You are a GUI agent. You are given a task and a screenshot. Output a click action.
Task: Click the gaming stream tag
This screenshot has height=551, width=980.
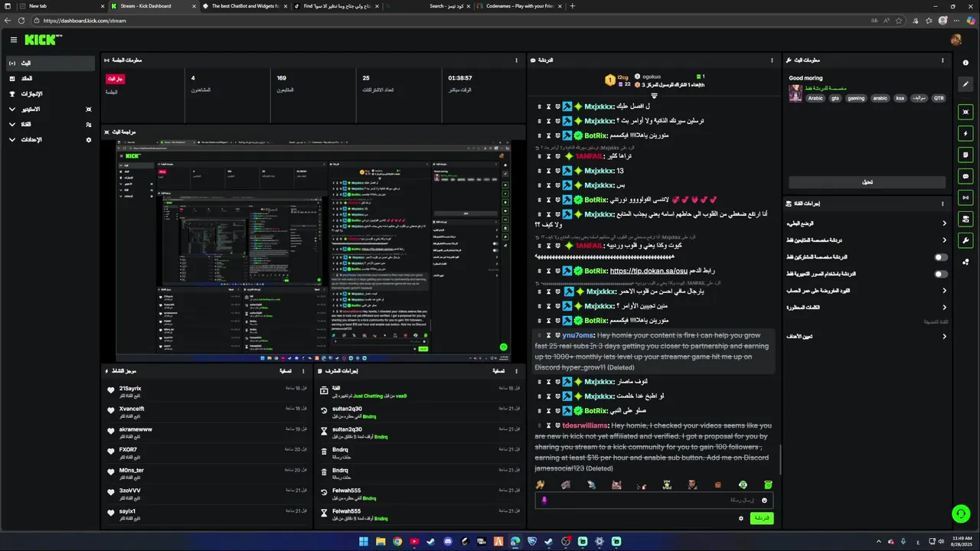click(856, 98)
